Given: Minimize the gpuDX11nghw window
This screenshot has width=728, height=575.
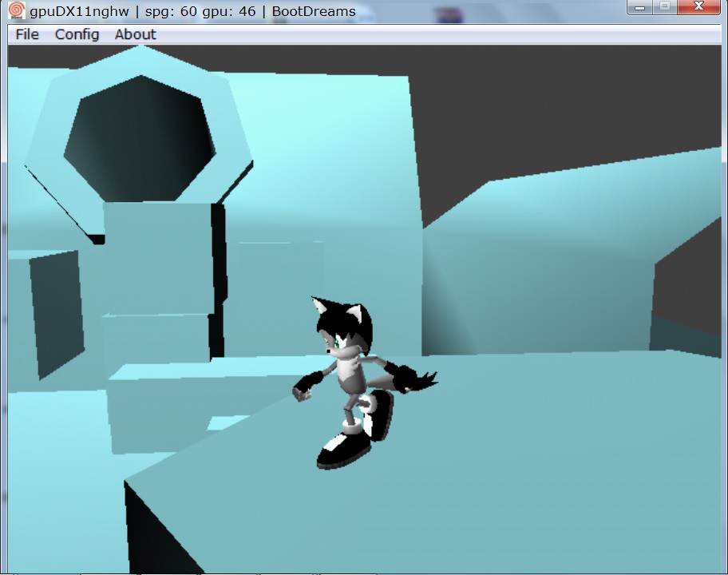Looking at the screenshot, I should pos(640,7).
